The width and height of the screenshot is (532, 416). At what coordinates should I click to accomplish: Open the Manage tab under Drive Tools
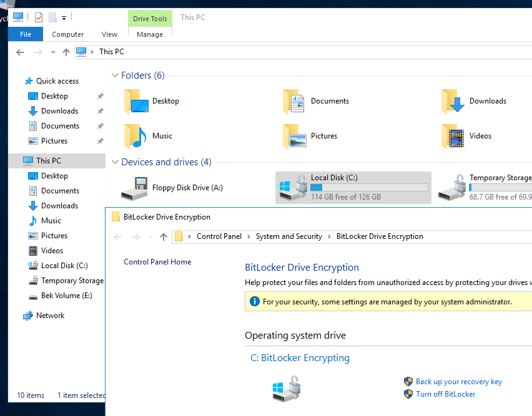point(150,34)
